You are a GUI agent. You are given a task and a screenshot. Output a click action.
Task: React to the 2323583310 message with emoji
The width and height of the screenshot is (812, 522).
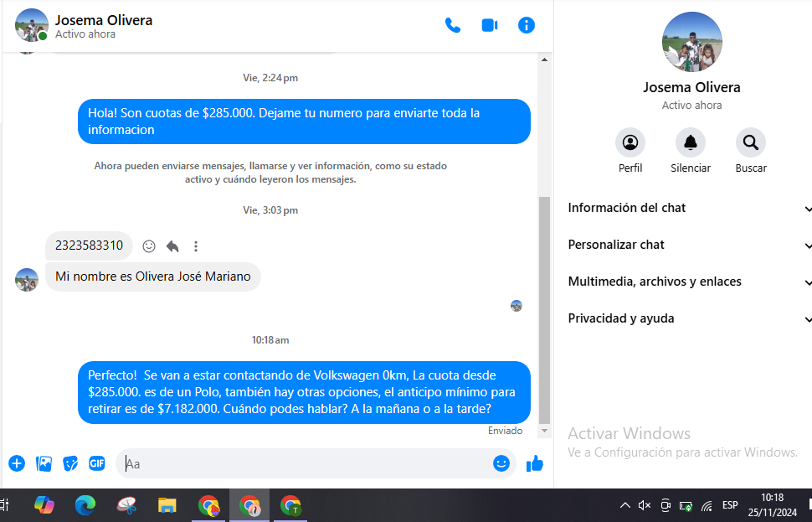click(149, 246)
